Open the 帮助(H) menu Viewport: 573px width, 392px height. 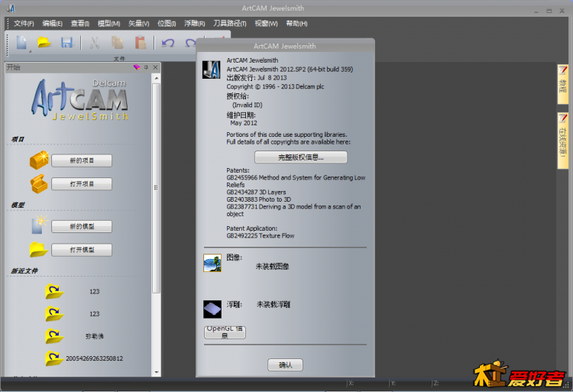296,24
